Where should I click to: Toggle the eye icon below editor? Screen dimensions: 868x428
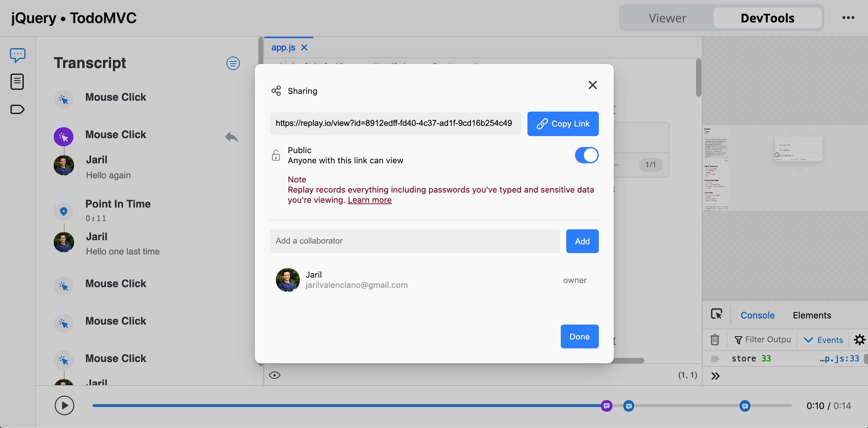tap(274, 375)
